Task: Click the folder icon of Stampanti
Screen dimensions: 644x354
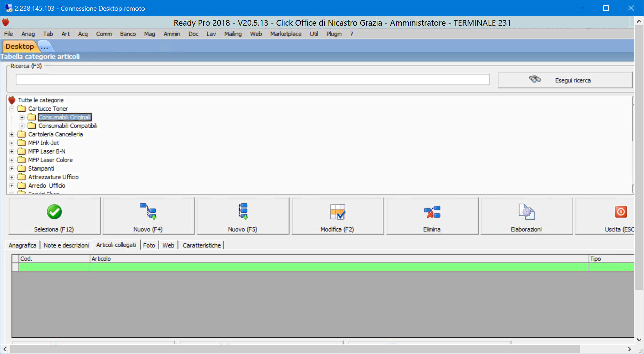Action: coord(22,168)
